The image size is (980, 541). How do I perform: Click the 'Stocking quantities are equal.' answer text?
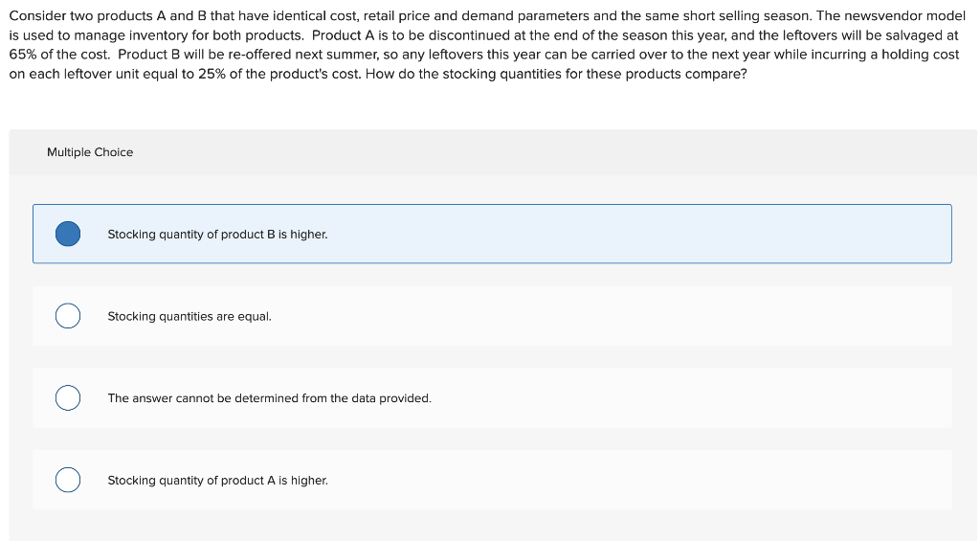(189, 316)
